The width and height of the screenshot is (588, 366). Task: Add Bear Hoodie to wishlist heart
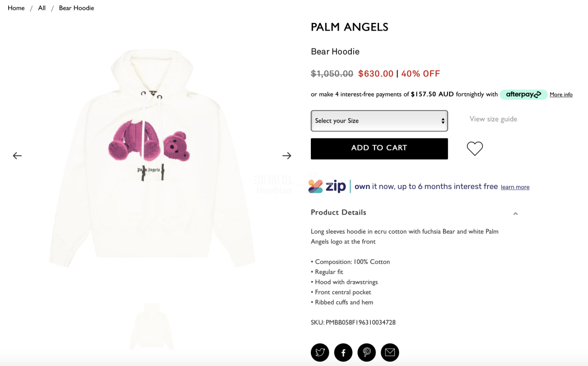pos(475,149)
